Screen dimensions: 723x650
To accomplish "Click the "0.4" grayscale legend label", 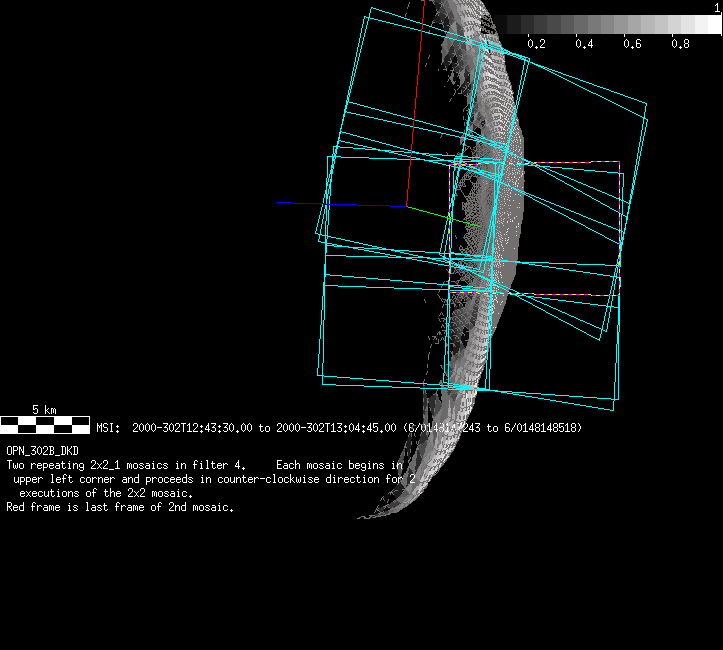I will [x=584, y=44].
